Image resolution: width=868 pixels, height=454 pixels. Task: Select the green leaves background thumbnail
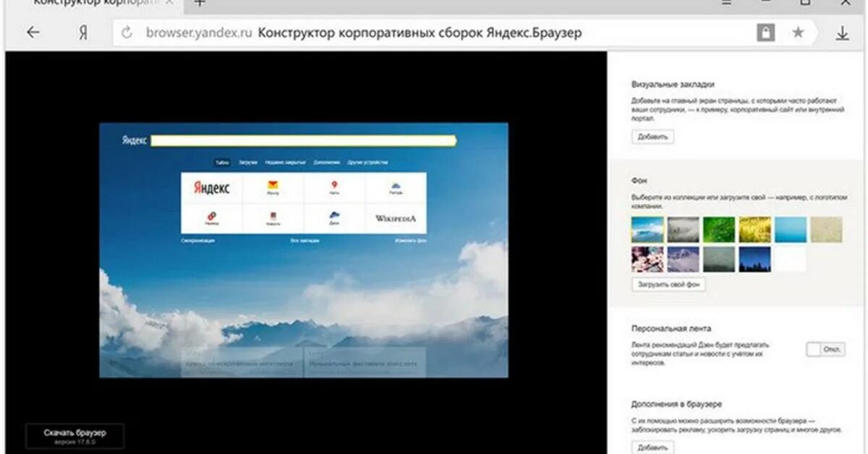tap(719, 229)
